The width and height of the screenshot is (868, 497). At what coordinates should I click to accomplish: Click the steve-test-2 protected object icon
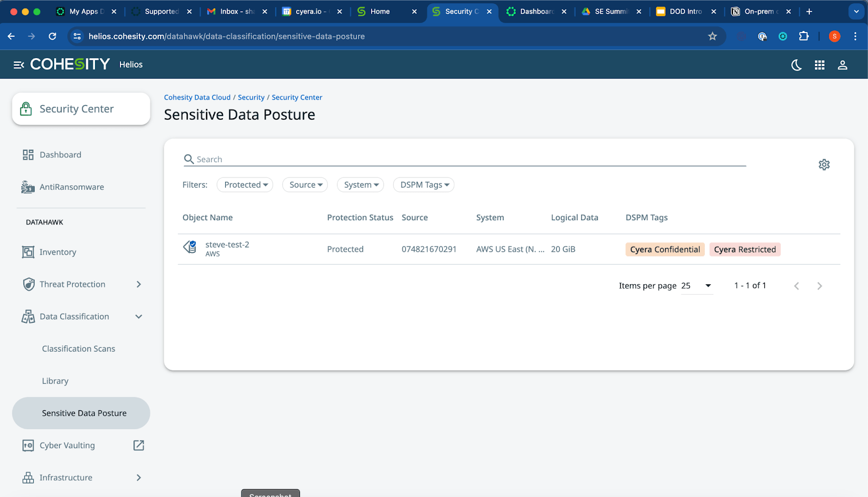pos(190,247)
